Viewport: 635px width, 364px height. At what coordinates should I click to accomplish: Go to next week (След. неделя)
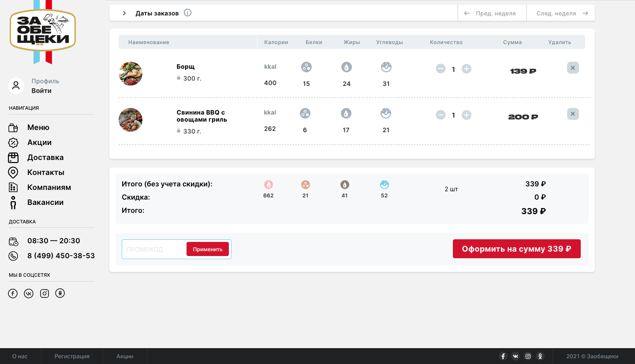click(x=561, y=13)
